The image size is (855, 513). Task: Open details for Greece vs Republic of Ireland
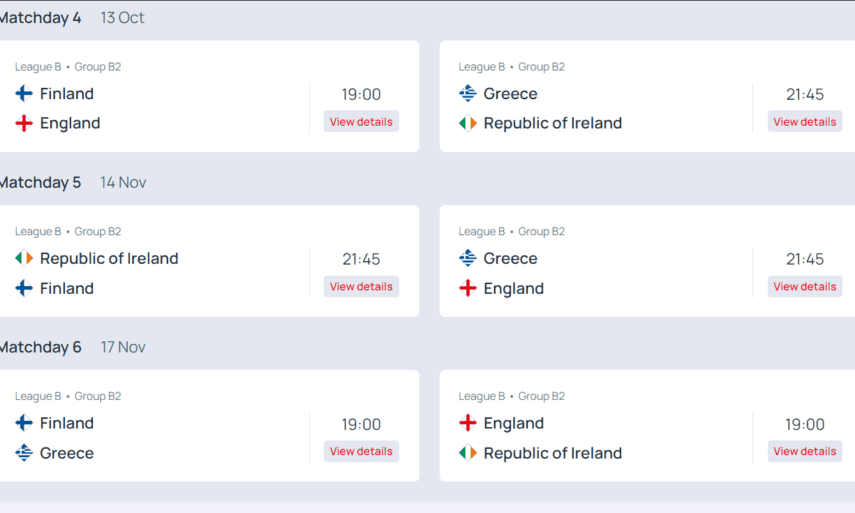(804, 122)
